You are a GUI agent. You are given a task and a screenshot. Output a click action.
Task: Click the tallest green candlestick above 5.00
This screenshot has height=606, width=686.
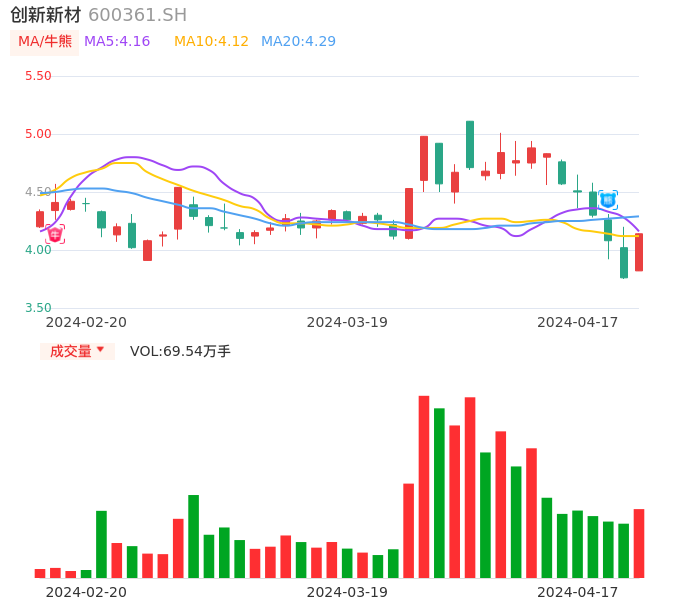(x=470, y=144)
